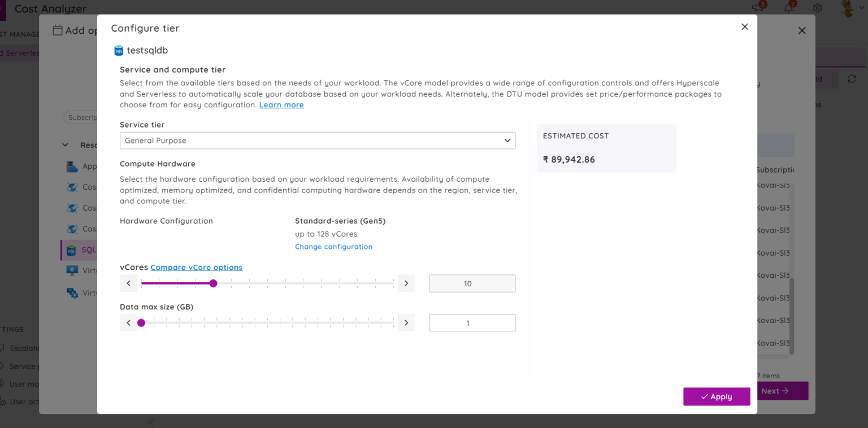Screen dimensions: 868x428
Task: Click the Change configuration link
Action: 333,247
